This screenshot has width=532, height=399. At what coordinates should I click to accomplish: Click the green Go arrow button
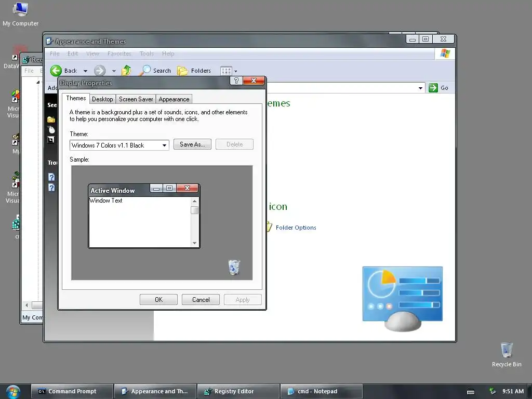433,88
